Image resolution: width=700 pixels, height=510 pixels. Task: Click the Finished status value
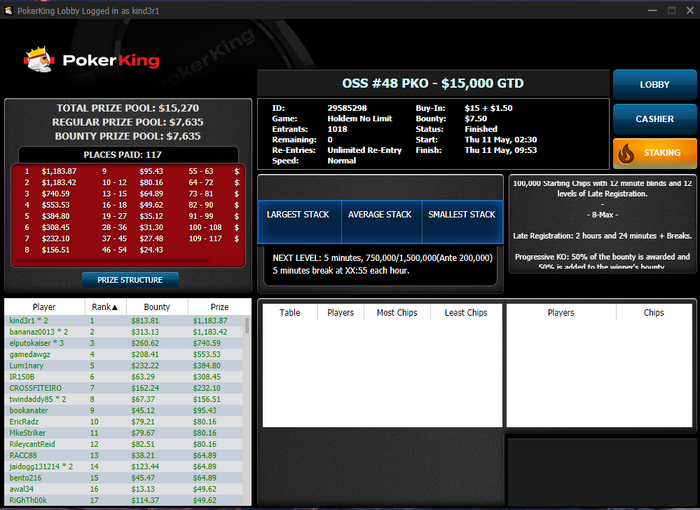point(481,129)
